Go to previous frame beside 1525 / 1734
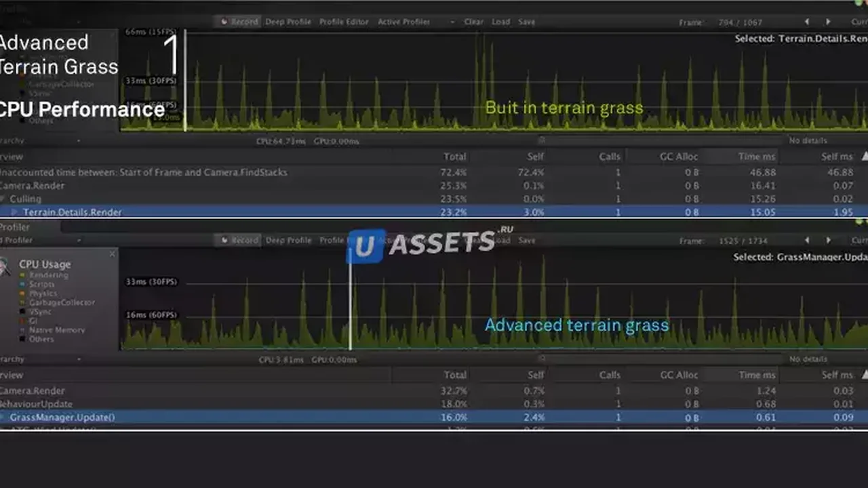This screenshot has width=868, height=488. coord(806,240)
